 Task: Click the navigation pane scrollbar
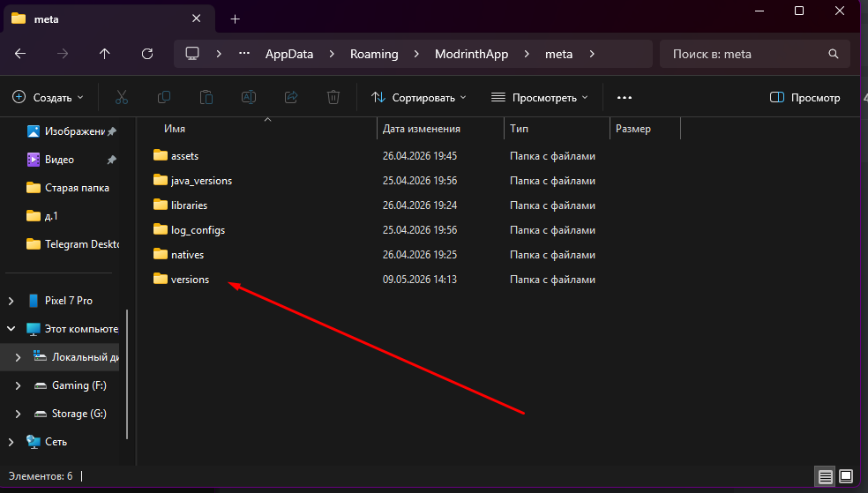pyautogui.click(x=127, y=374)
